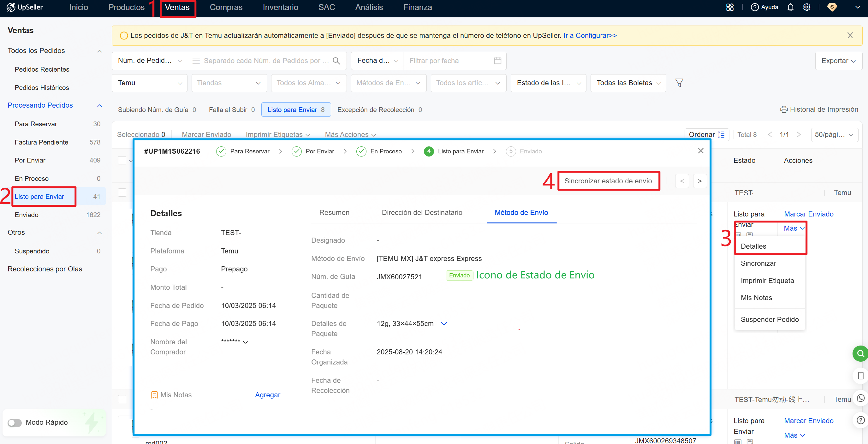Collapse the Procesando Pedidos section
The image size is (868, 444).
coord(99,105)
